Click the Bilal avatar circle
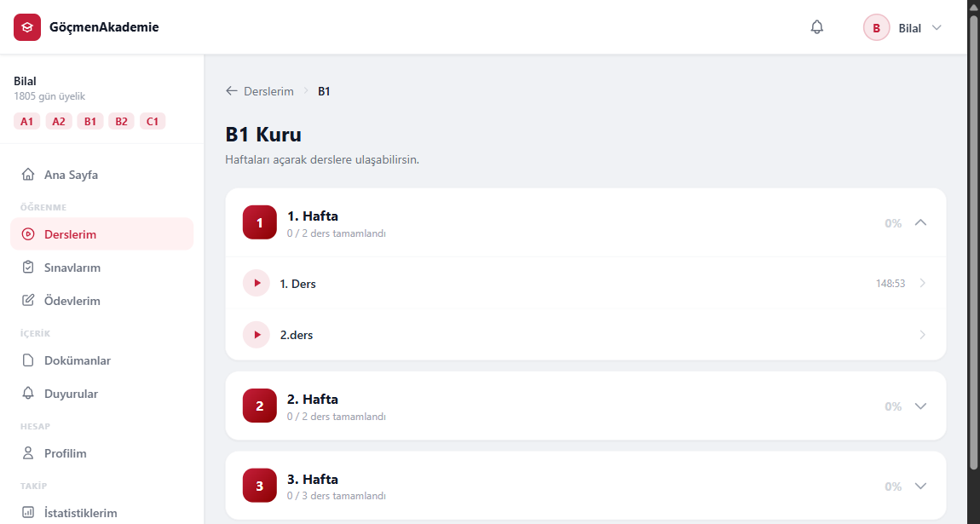Viewport: 980px width, 524px height. pos(876,27)
